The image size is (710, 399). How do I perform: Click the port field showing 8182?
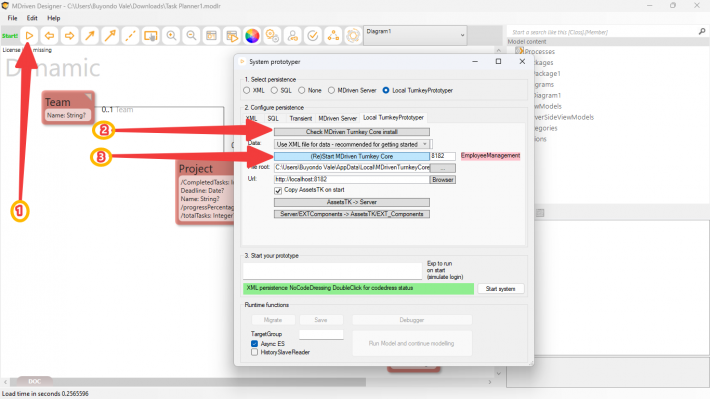(x=442, y=156)
